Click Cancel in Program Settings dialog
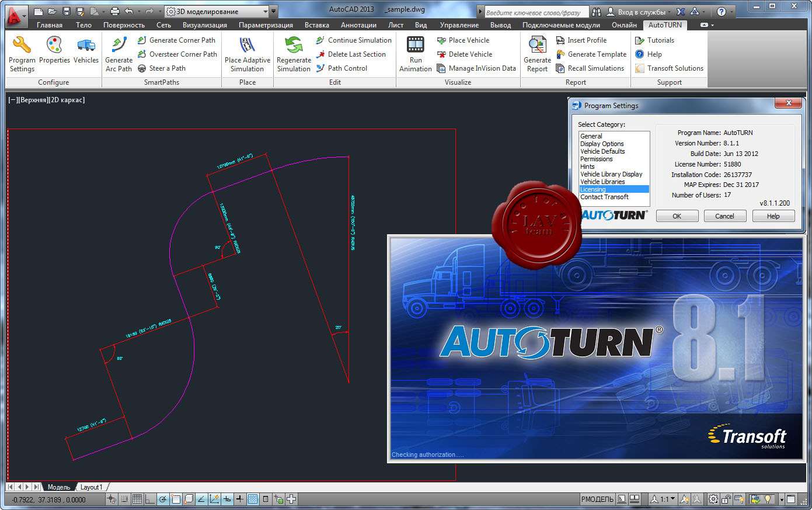Viewport: 812px width, 510px height. pos(724,216)
